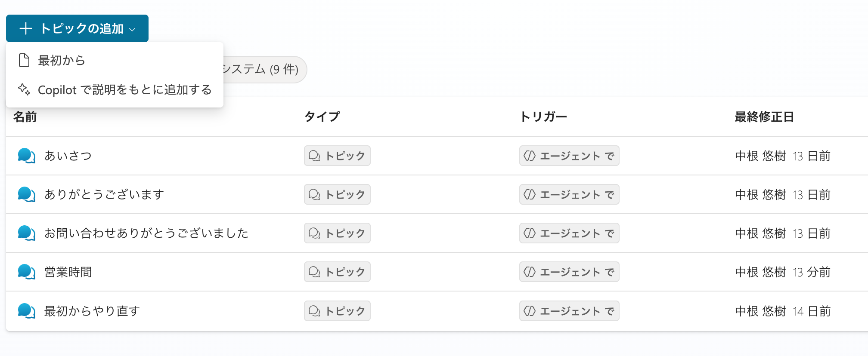Viewport: 868px width, 356px height.
Task: Open the 営業時間 topic
Action: point(68,272)
